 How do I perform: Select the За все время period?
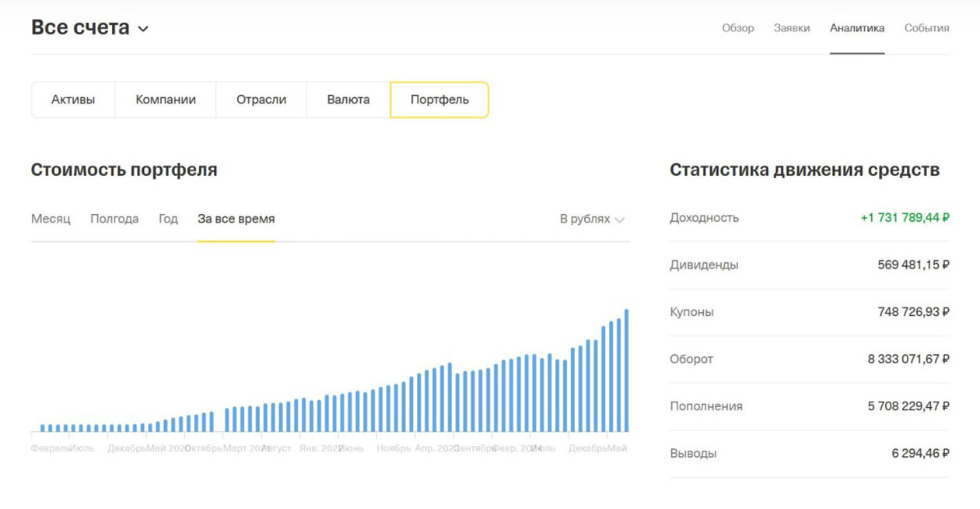pyautogui.click(x=236, y=219)
